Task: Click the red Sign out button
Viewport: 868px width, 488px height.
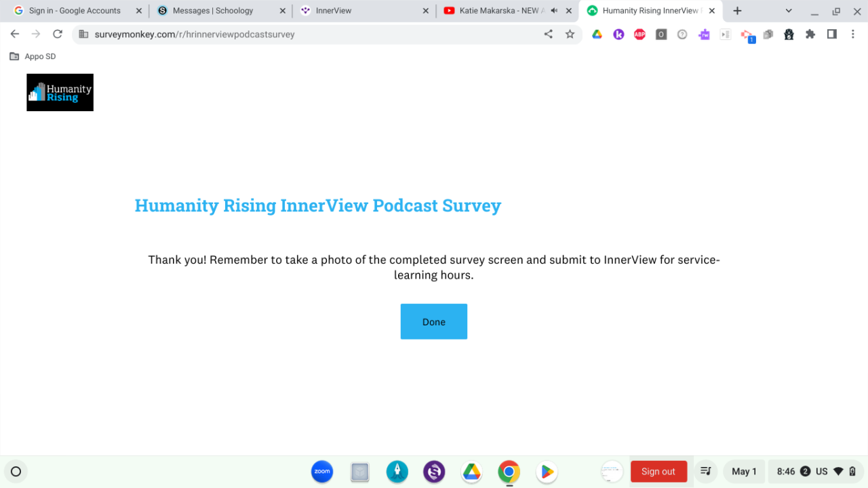Action: (658, 472)
